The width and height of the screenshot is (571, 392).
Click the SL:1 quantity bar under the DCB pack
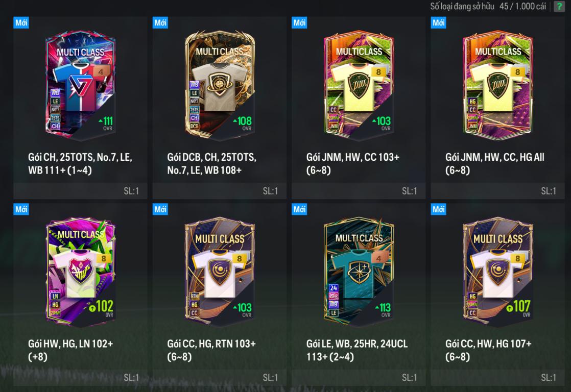pyautogui.click(x=220, y=191)
